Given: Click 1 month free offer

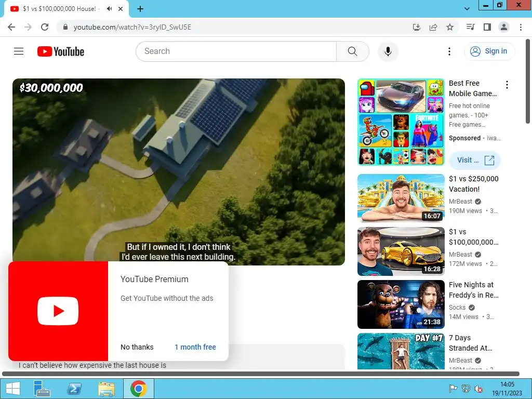Looking at the screenshot, I should pos(195,347).
